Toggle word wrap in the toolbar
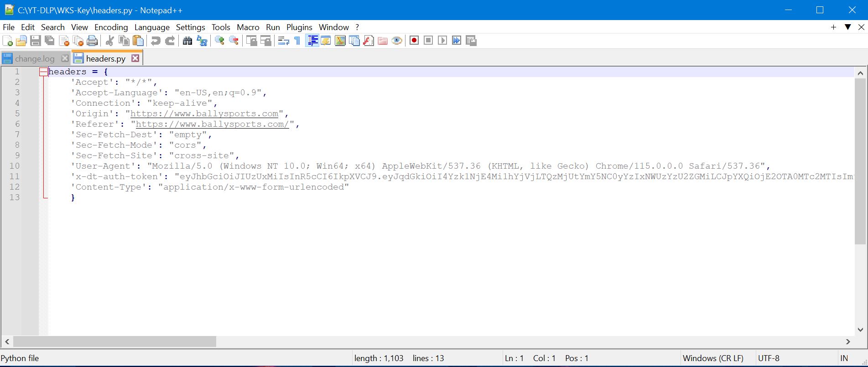 tap(283, 41)
